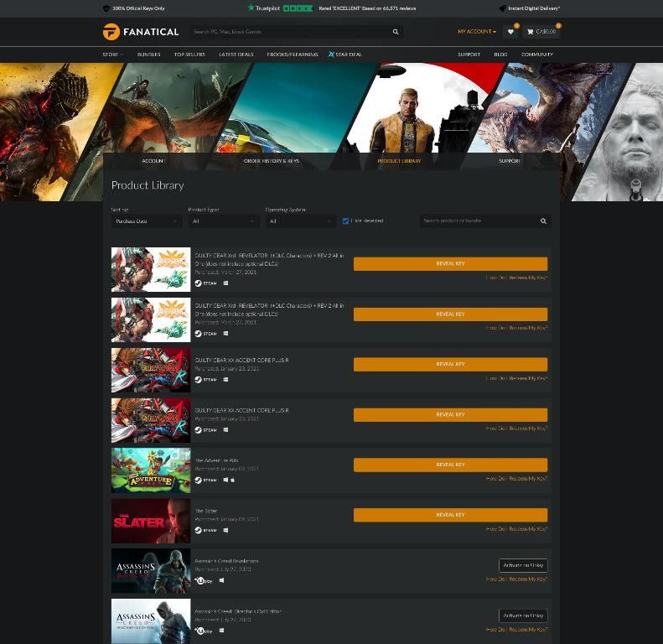Select the Product Library tab
Screen dimensions: 663x644
click(399, 161)
